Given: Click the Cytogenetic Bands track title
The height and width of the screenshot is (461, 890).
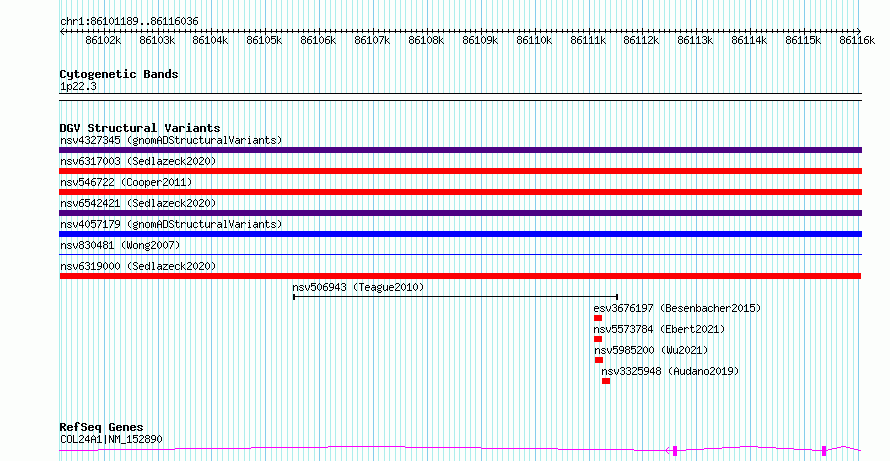Looking at the screenshot, I should pyautogui.click(x=119, y=74).
